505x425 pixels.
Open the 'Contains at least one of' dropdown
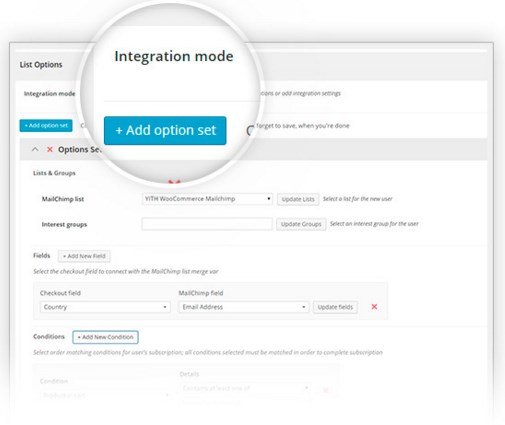coord(245,388)
